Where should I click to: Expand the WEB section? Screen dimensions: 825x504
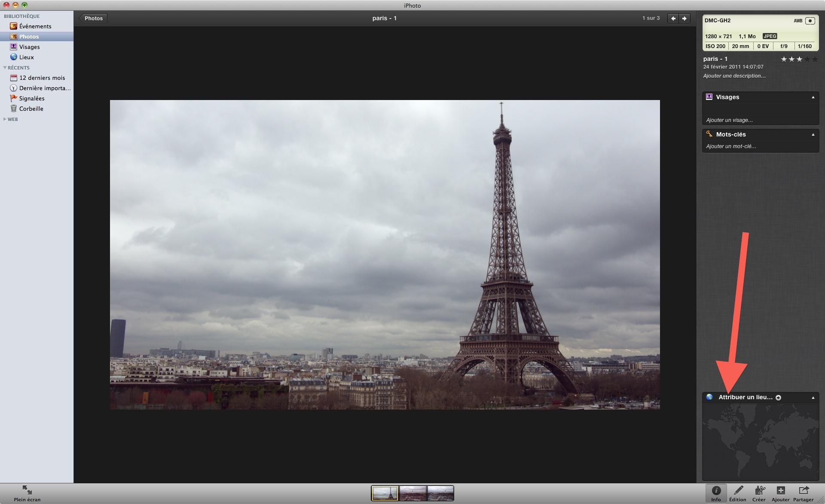coord(5,119)
